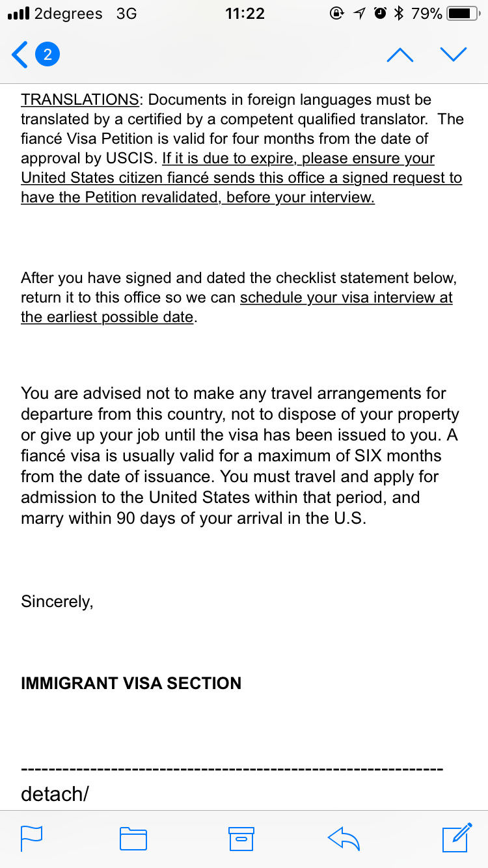Tap underlined 'If it is due to expire' sentence
This screenshot has width=488, height=868.
[241, 178]
